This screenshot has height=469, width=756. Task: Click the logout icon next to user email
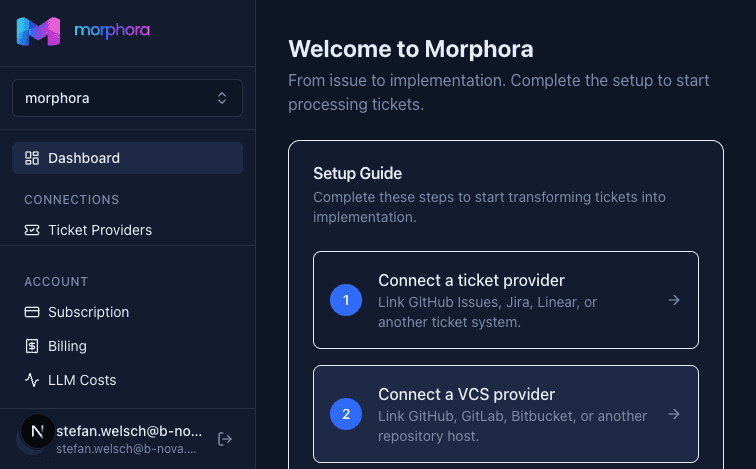225,439
